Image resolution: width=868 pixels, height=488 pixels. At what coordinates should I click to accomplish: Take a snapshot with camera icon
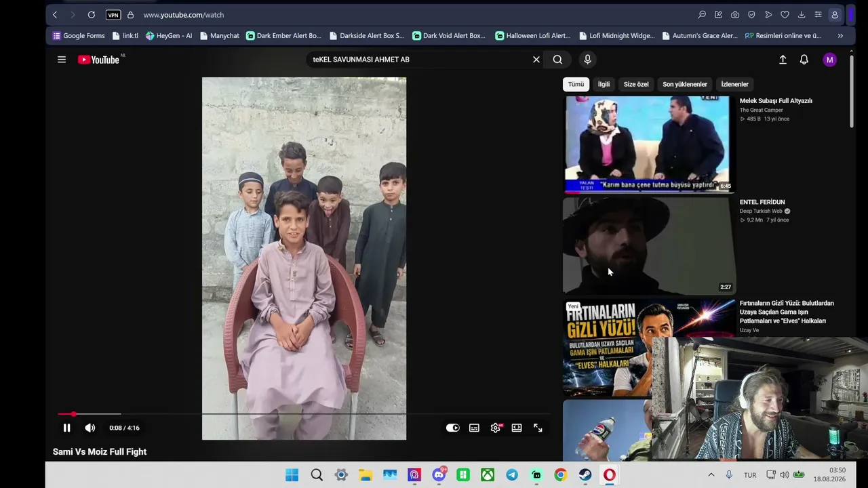[x=735, y=15]
